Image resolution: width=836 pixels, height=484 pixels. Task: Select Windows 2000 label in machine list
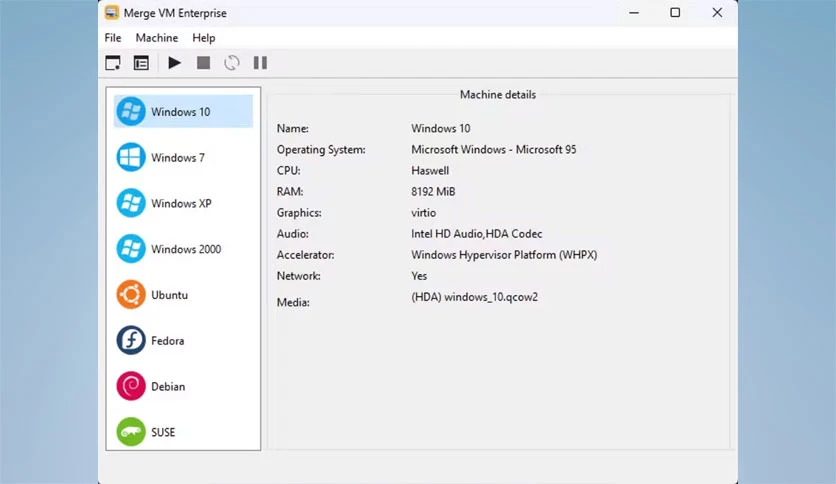click(186, 249)
